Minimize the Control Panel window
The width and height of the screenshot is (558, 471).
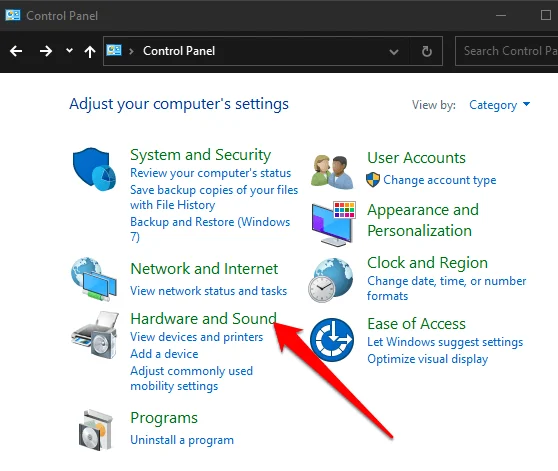501,15
